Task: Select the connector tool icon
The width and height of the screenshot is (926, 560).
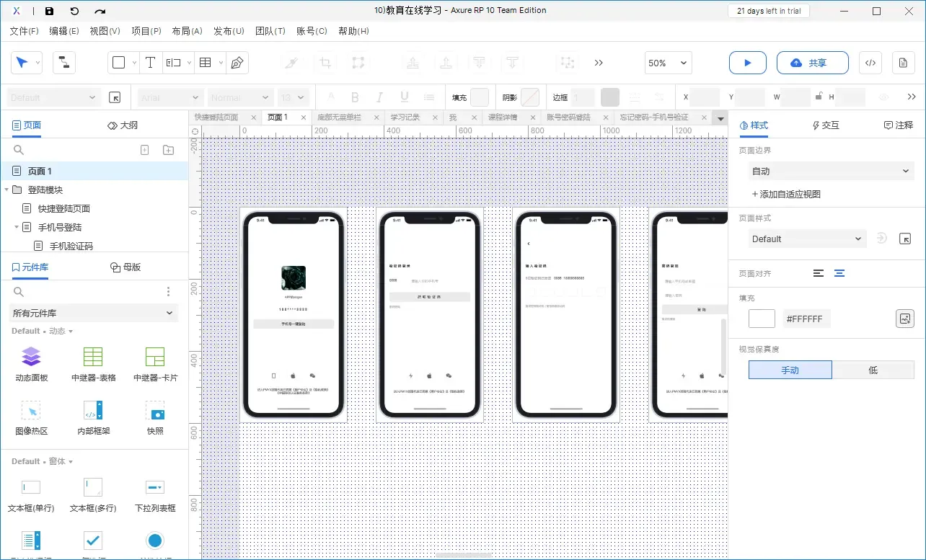Action: pos(63,63)
